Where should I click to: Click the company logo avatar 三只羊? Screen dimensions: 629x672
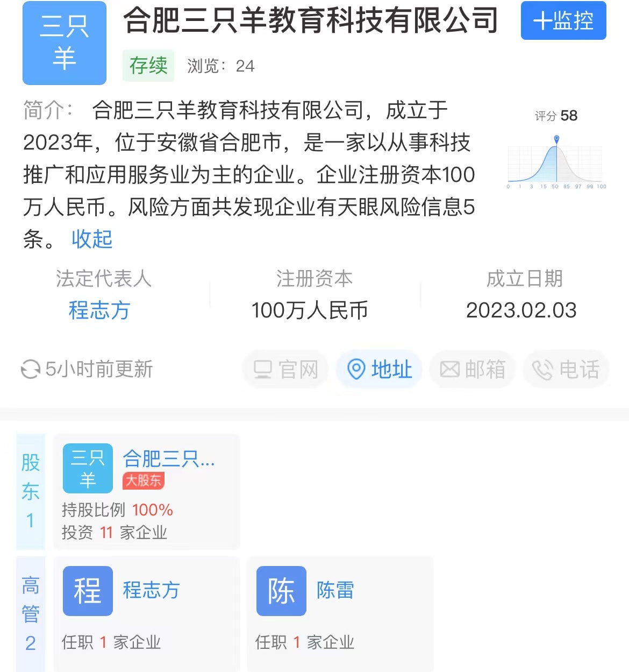click(64, 43)
